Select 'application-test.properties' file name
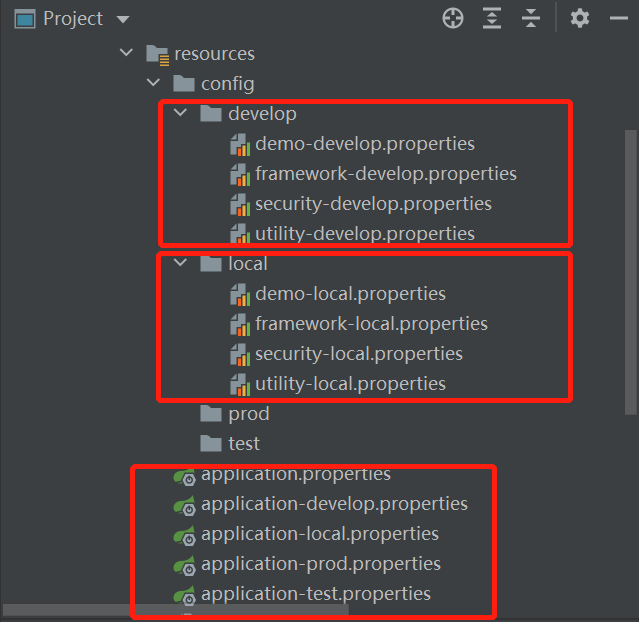Image resolution: width=639 pixels, height=622 pixels. click(316, 594)
